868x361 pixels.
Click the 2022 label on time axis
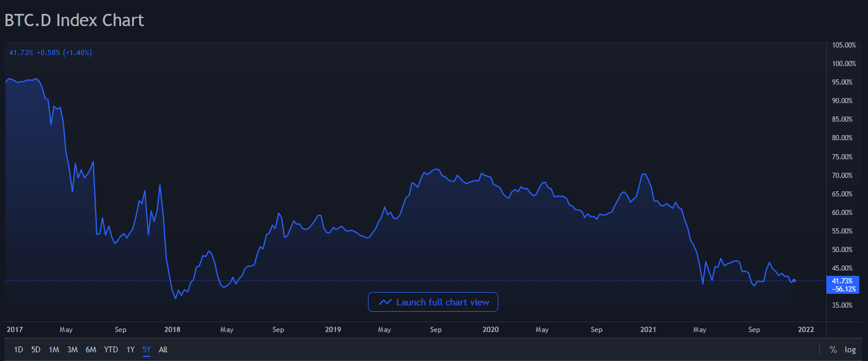pos(806,330)
